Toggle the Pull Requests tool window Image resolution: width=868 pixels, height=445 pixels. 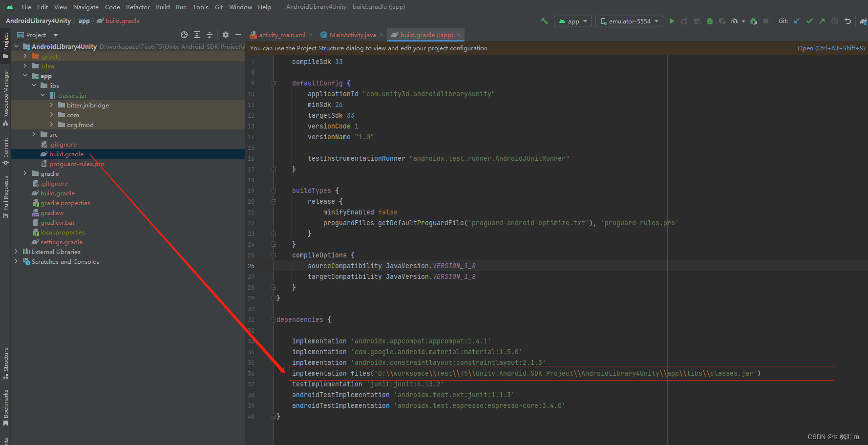click(x=5, y=197)
